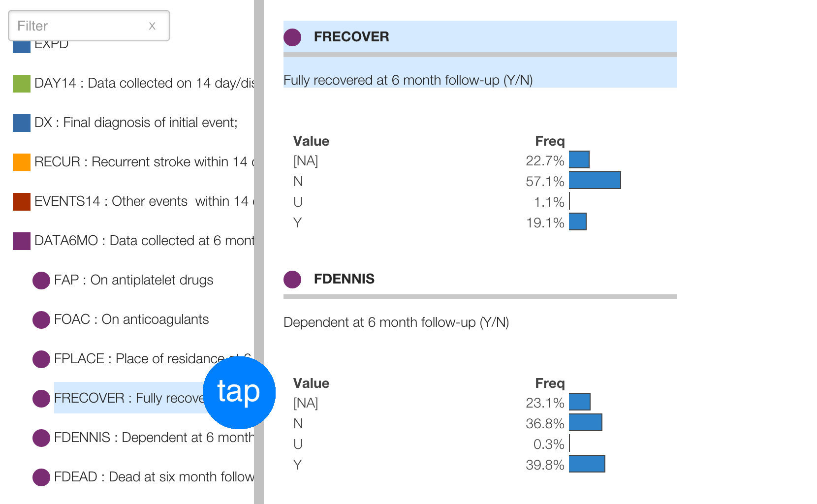Click the green DAY14 group square
This screenshot has width=817, height=504.
[22, 84]
